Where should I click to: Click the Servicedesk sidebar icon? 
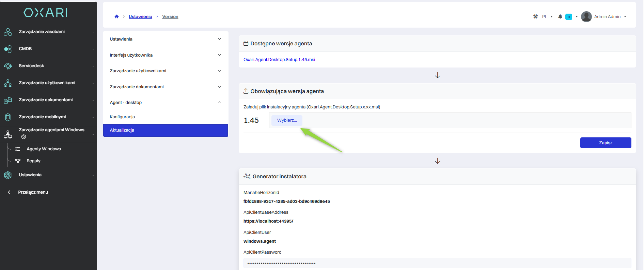pyautogui.click(x=8, y=66)
